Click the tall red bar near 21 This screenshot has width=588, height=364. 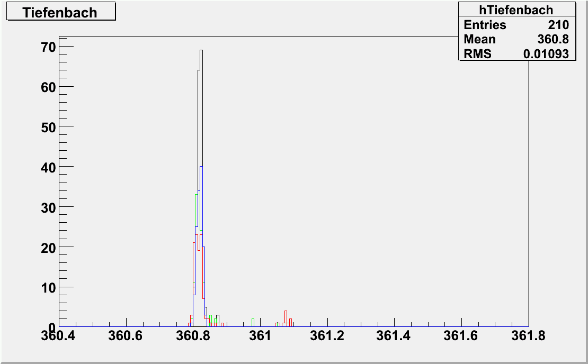pyautogui.click(x=193, y=244)
